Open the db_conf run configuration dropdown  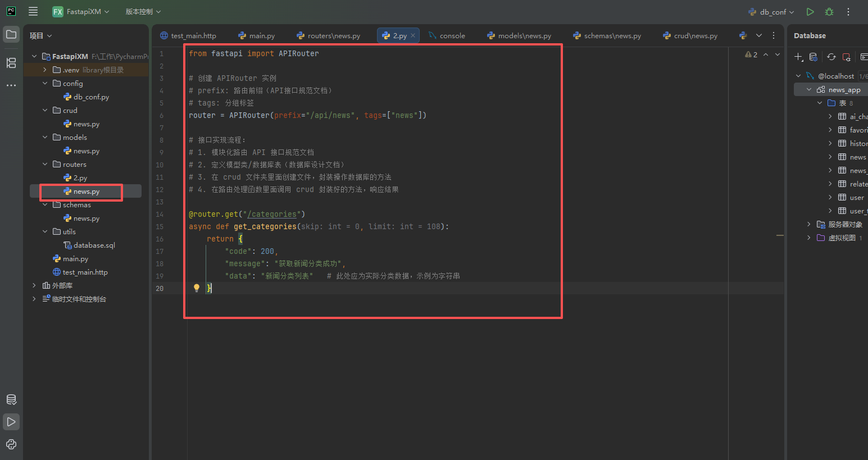pos(771,11)
